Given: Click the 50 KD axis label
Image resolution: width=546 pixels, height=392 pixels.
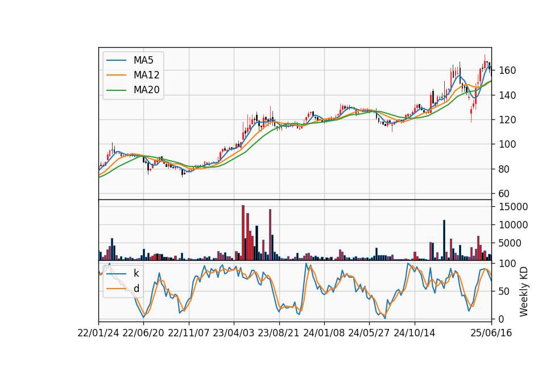Looking at the screenshot, I should point(504,291).
